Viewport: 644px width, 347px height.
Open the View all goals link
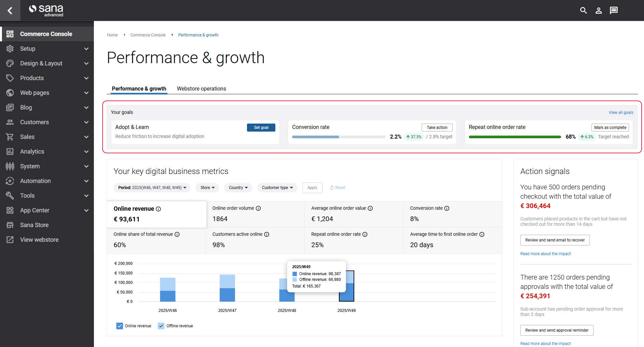point(621,113)
